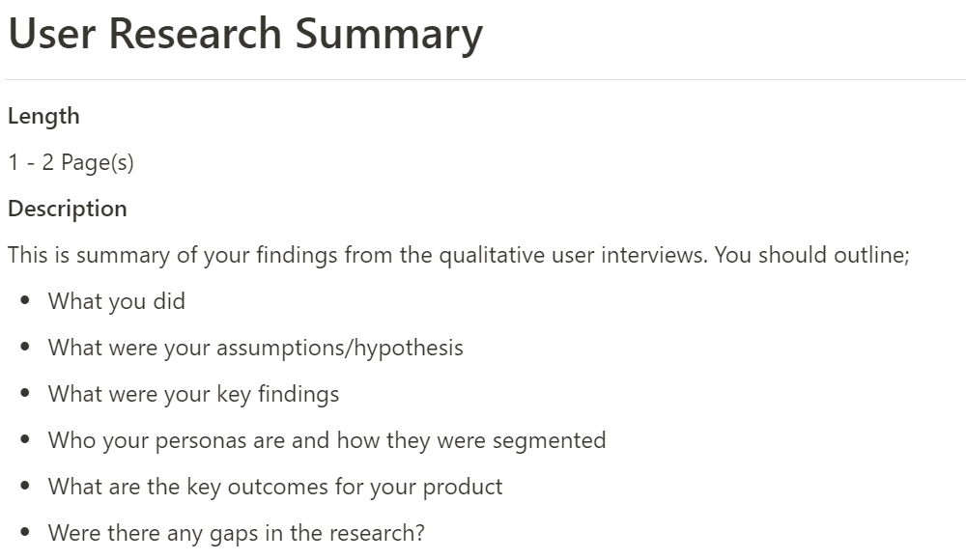
Task: Click the personas segmentation bullet item
Action: [327, 440]
